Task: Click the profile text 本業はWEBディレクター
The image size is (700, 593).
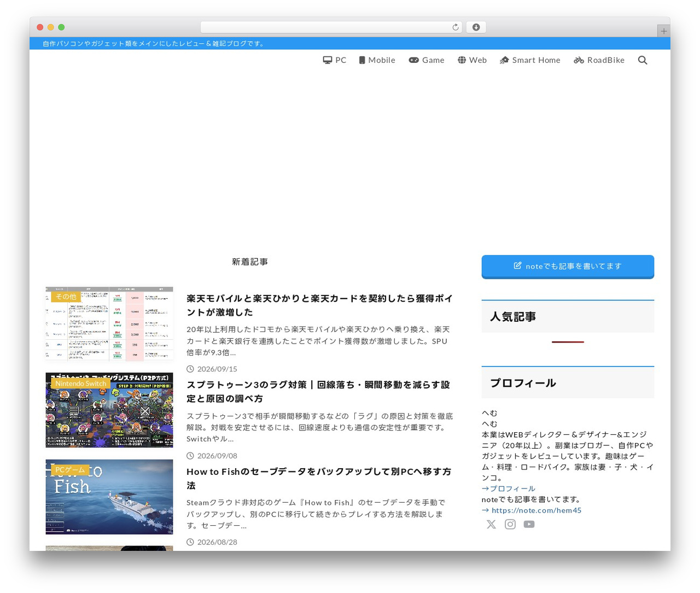Action: pos(568,456)
